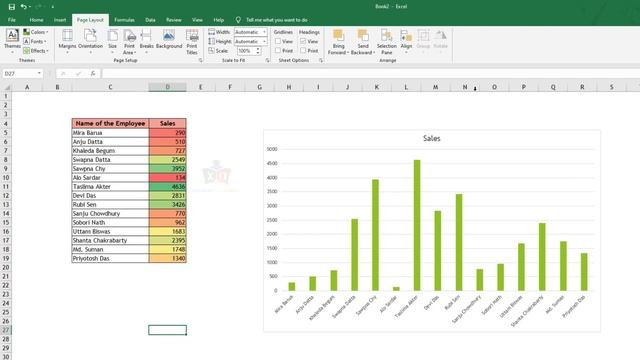The width and height of the screenshot is (640, 360).
Task: Open Sheet Options dialog launcher
Action: [321, 60]
